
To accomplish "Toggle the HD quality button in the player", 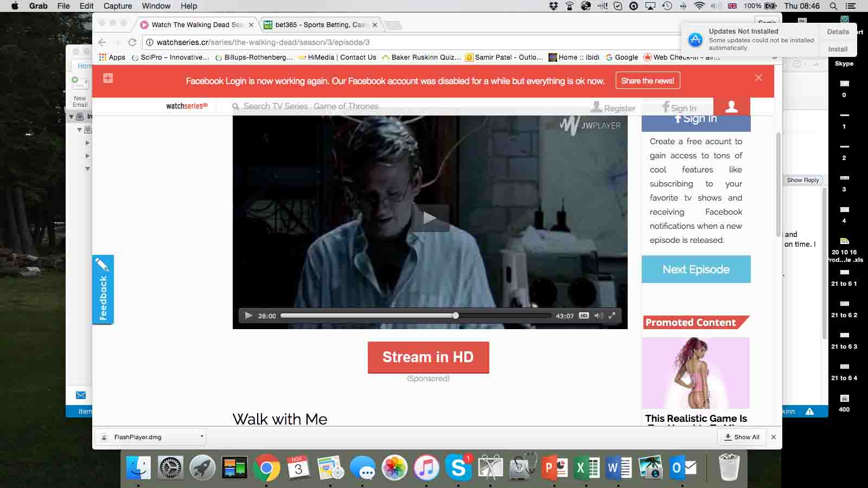I will [584, 316].
